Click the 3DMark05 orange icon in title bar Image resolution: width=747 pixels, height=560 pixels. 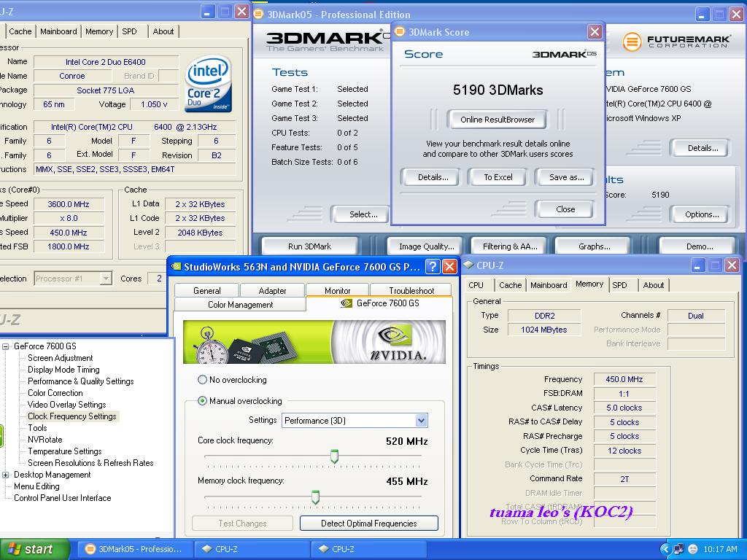click(x=258, y=14)
